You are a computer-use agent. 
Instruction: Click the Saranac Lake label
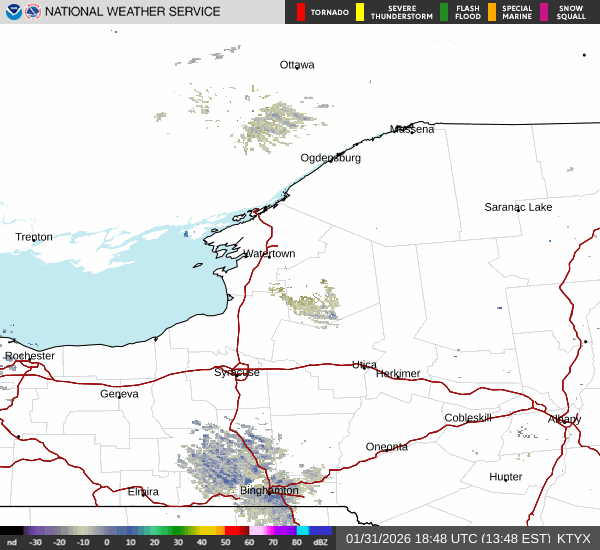518,207
